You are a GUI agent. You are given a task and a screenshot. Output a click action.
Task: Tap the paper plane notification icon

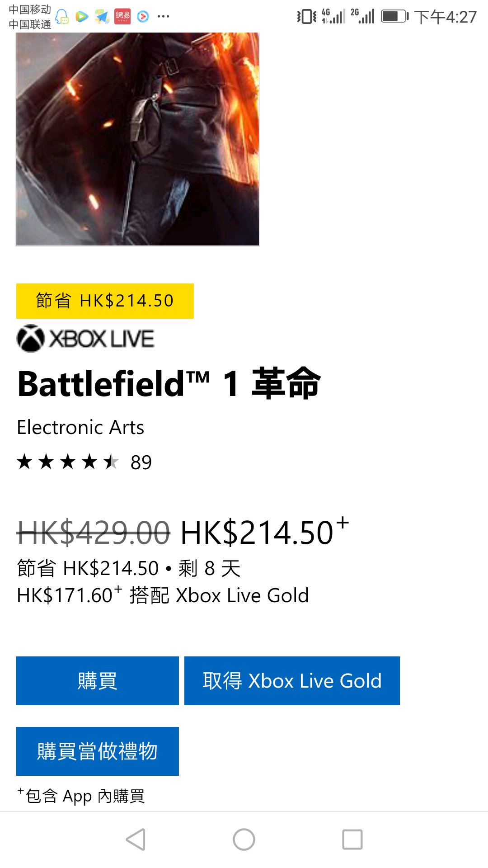click(102, 17)
